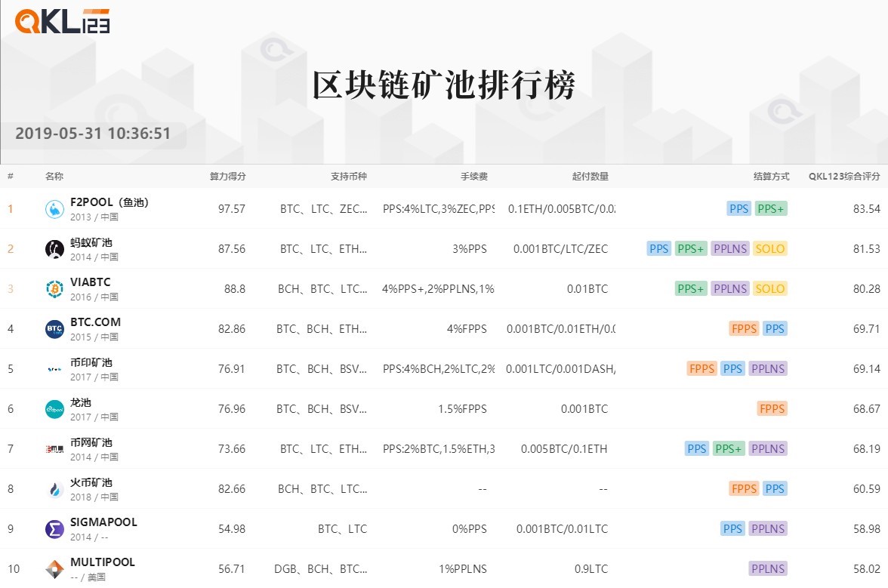
Task: Click the FPPS tag in 龙池 row
Action: (x=772, y=409)
